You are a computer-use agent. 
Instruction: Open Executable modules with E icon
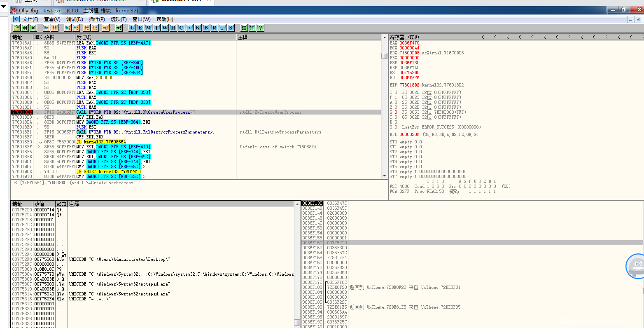coord(140,28)
